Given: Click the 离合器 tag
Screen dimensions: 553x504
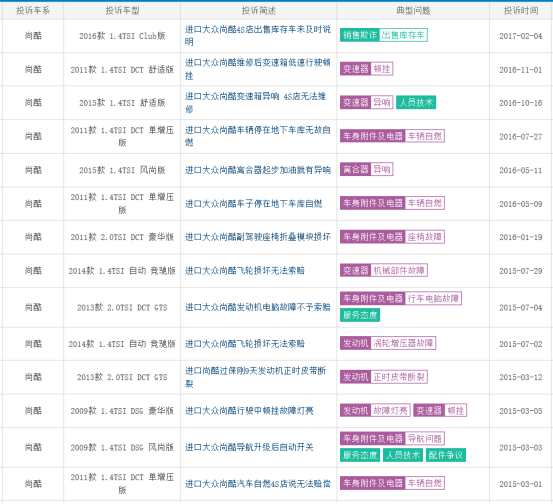Looking at the screenshot, I should point(356,169).
